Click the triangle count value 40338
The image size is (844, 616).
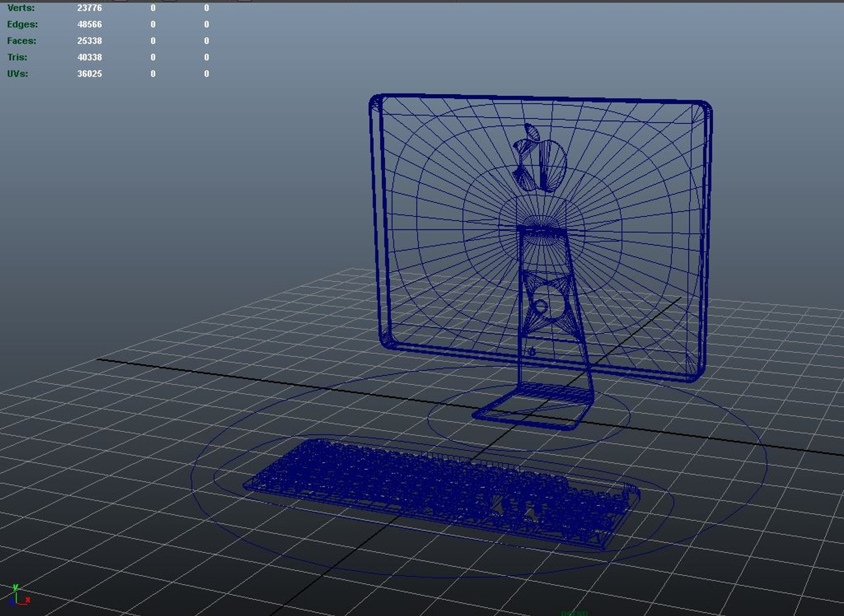point(90,58)
